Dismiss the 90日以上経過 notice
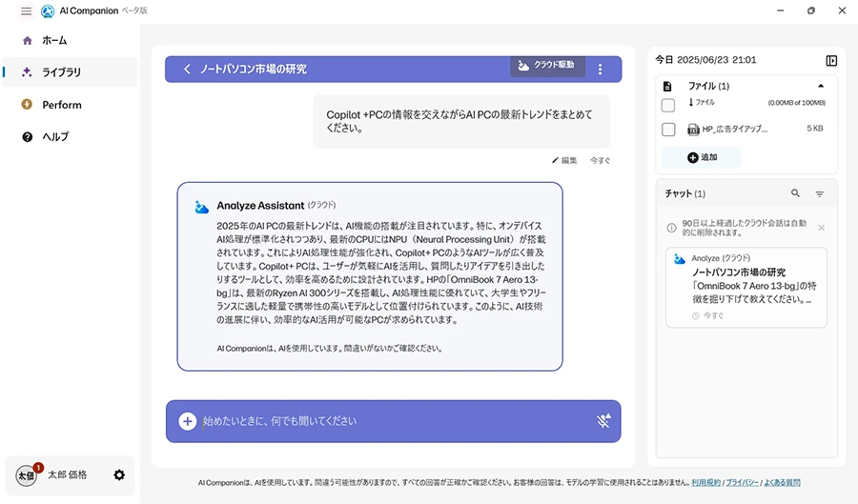 (822, 228)
